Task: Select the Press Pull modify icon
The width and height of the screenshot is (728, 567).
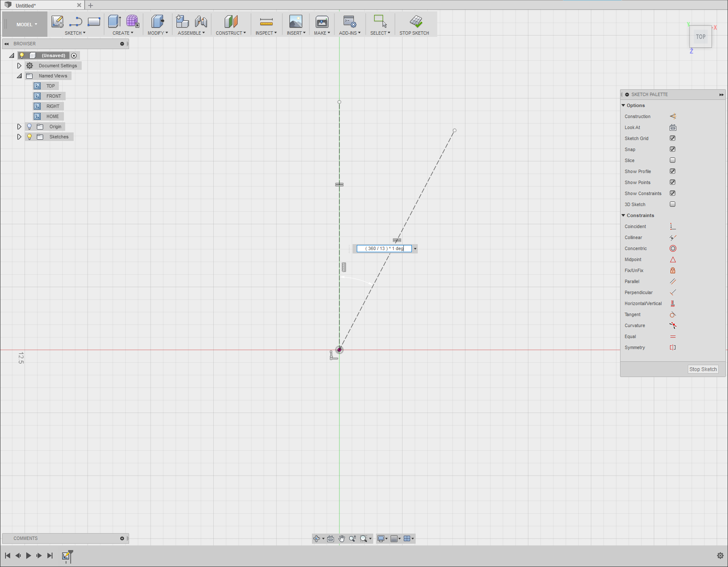Action: click(x=157, y=21)
